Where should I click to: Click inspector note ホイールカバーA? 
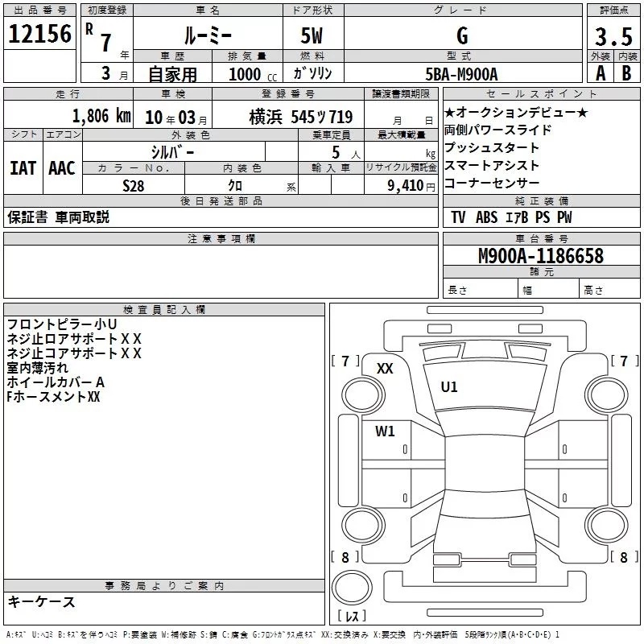(x=56, y=382)
